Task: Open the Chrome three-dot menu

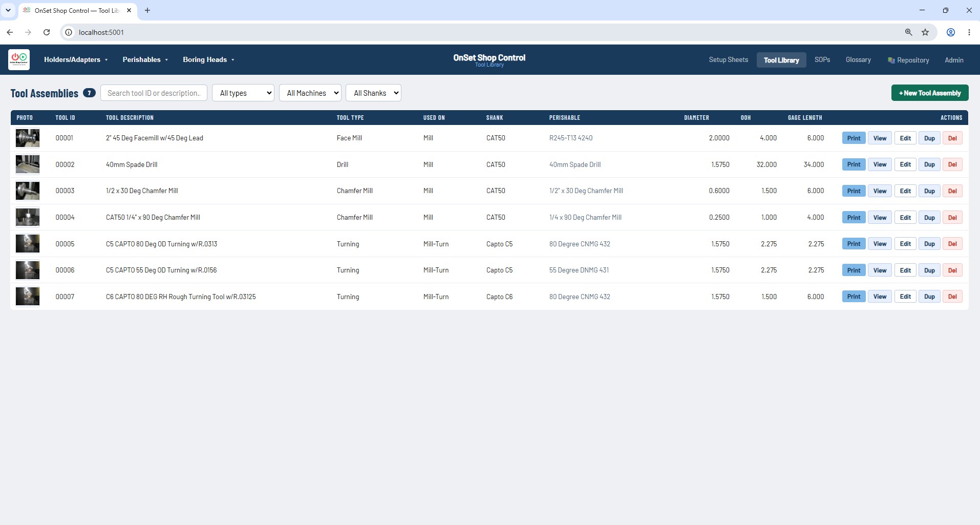Action: (x=969, y=32)
